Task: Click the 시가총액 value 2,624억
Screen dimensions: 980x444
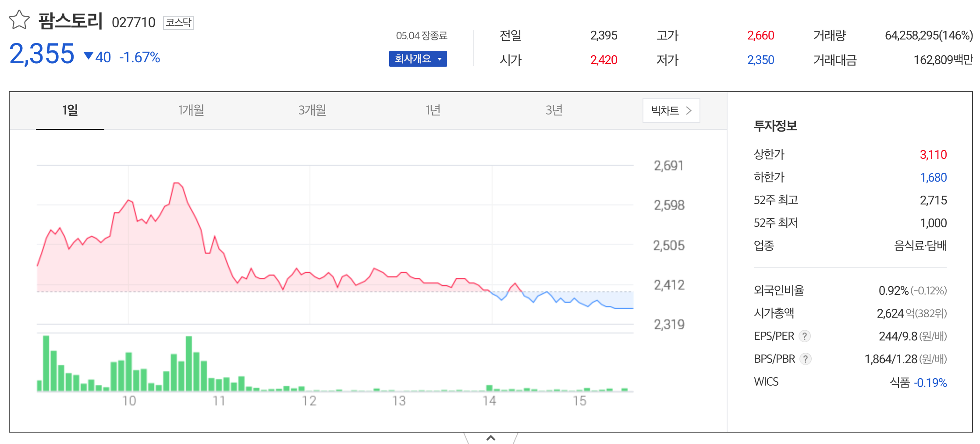Action: point(895,314)
